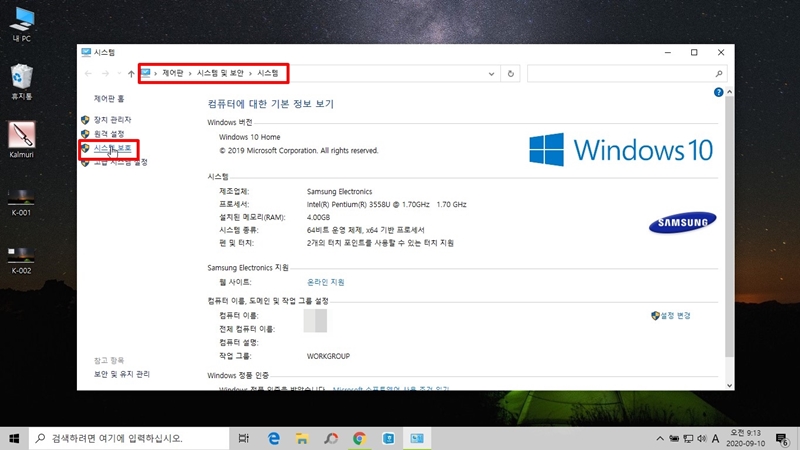Image resolution: width=800 pixels, height=450 pixels.
Task: Select the 휴지통 recycle bin icon
Action: (x=21, y=82)
